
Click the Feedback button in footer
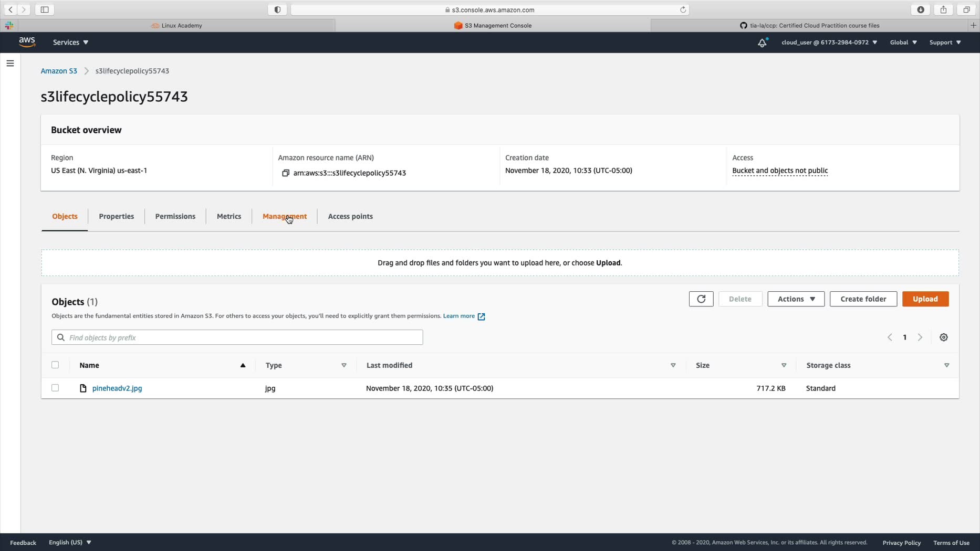23,543
